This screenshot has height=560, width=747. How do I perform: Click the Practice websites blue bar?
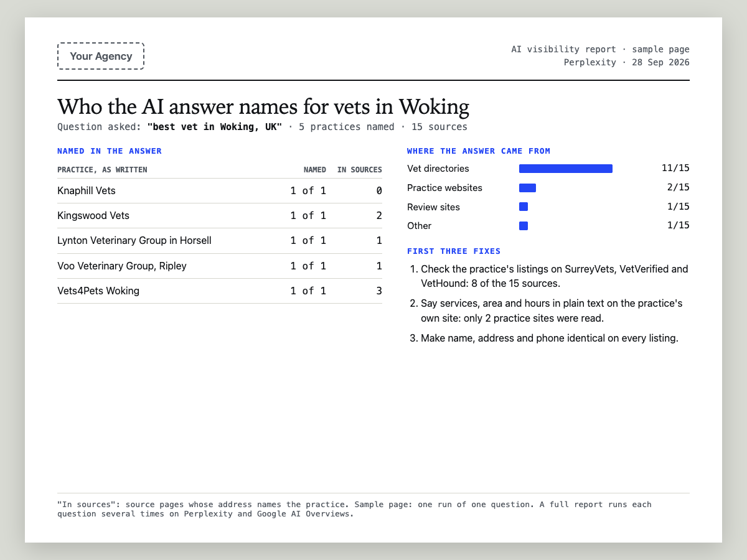tap(527, 188)
